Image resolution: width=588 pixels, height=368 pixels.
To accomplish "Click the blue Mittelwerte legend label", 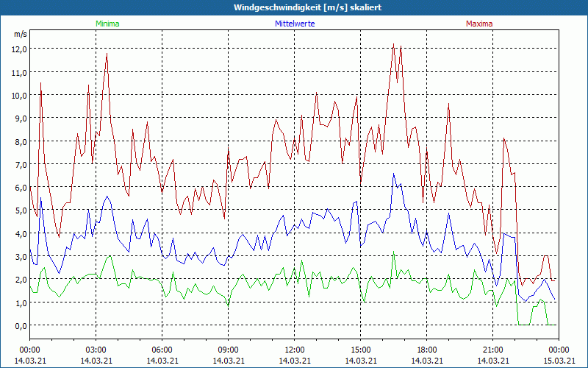I will [295, 24].
